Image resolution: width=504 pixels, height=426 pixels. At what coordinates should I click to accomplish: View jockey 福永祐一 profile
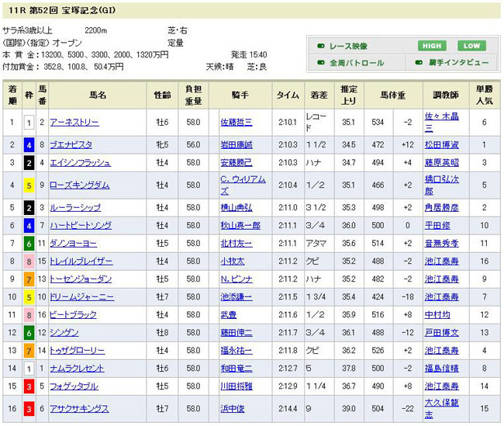tap(236, 350)
